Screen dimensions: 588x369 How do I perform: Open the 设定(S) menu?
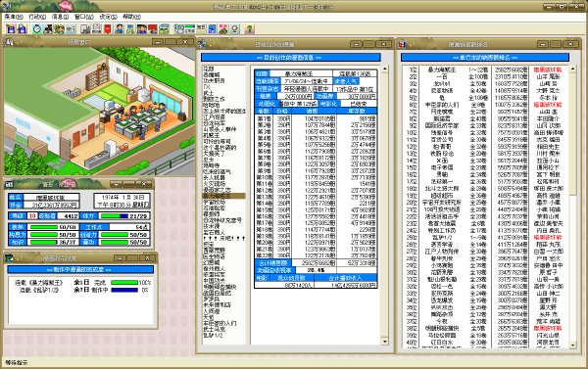(108, 17)
